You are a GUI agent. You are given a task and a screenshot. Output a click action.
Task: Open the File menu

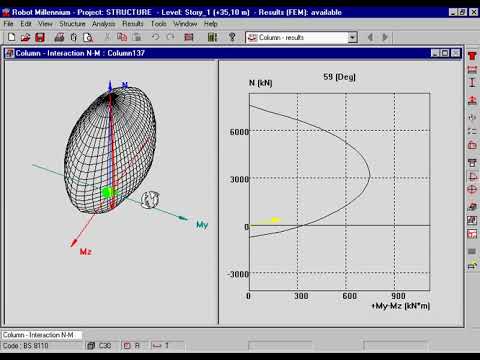8,24
